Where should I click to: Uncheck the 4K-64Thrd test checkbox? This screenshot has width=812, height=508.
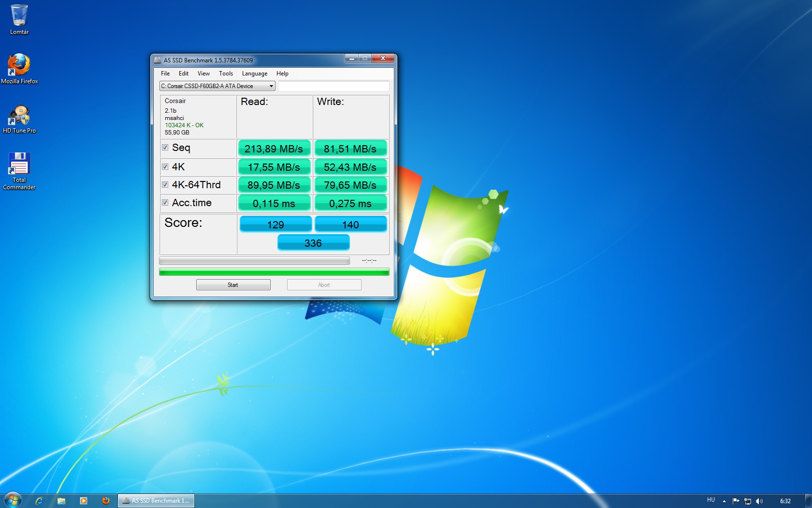tap(165, 184)
